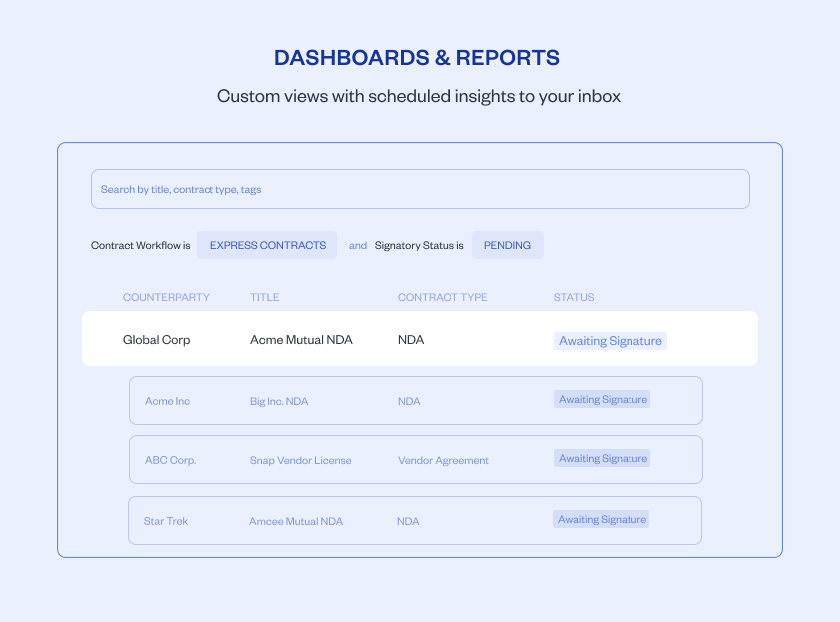Sort by the TITLE column header
The height and width of the screenshot is (622, 840).
point(263,297)
